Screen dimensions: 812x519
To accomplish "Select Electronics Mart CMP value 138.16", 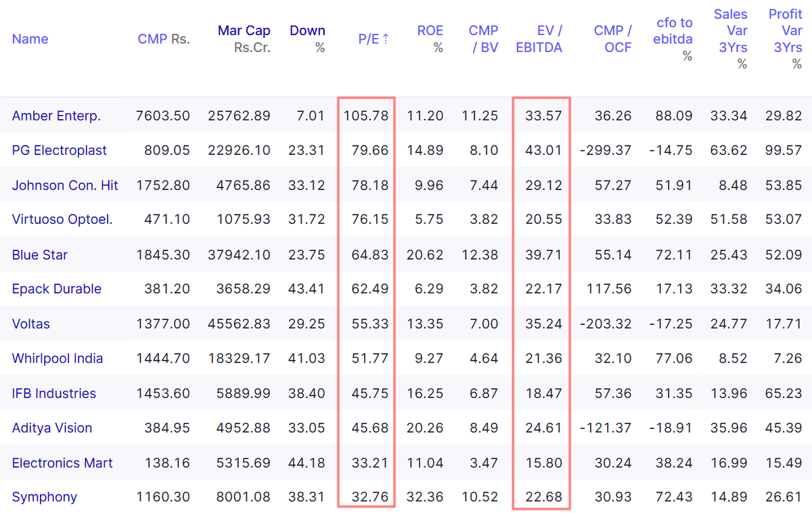I will [167, 464].
